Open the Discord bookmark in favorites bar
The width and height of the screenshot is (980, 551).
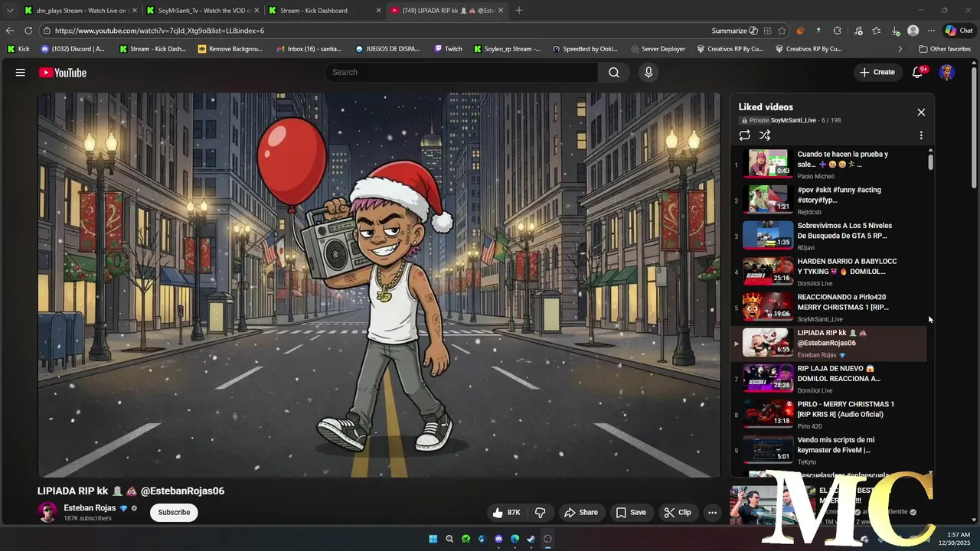tap(73, 49)
